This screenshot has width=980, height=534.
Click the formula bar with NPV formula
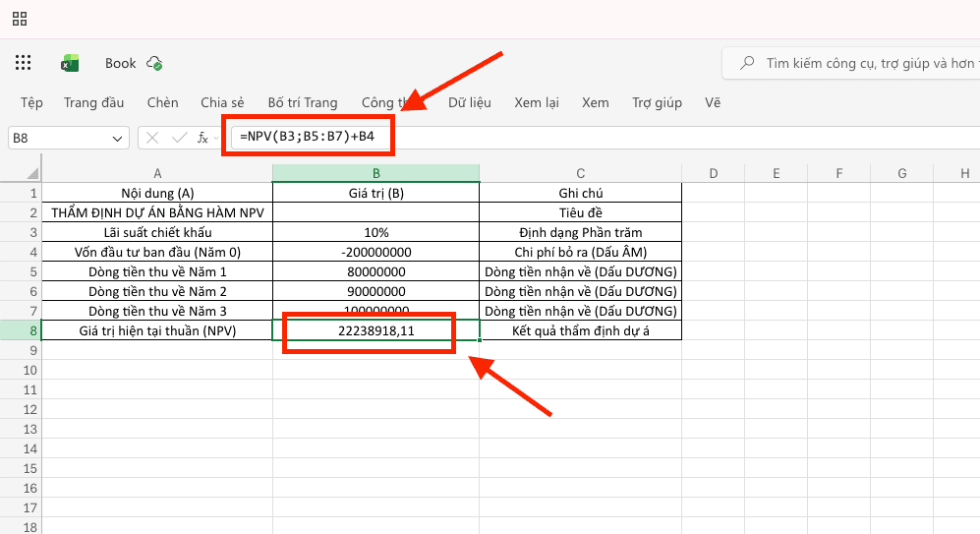[x=605, y=137]
